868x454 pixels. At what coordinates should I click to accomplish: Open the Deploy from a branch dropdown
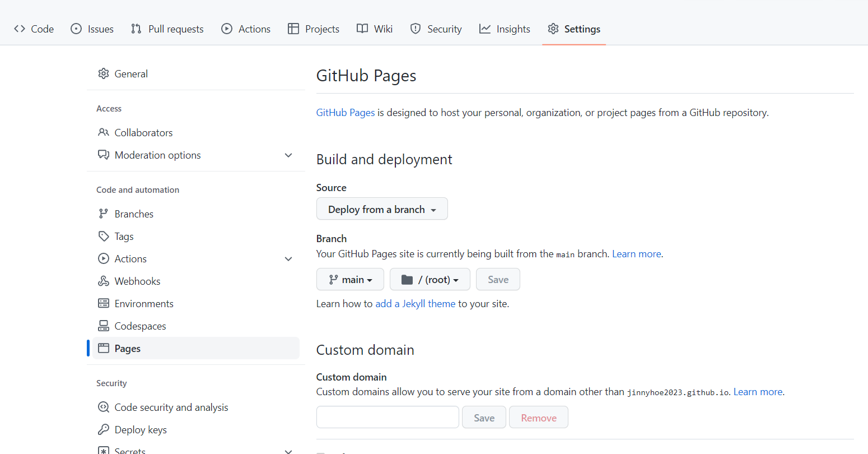(x=382, y=209)
